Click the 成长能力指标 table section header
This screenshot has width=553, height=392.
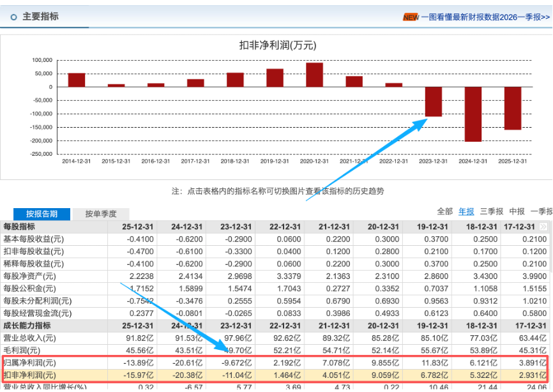(27, 326)
